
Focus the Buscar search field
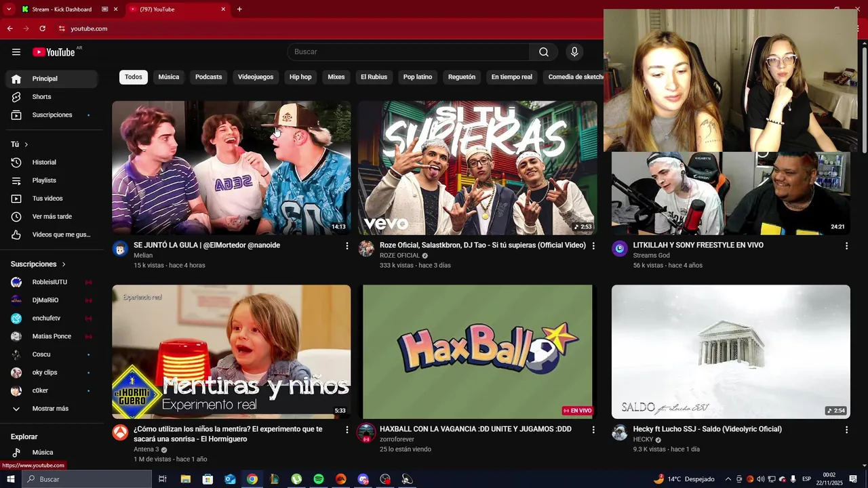point(408,52)
